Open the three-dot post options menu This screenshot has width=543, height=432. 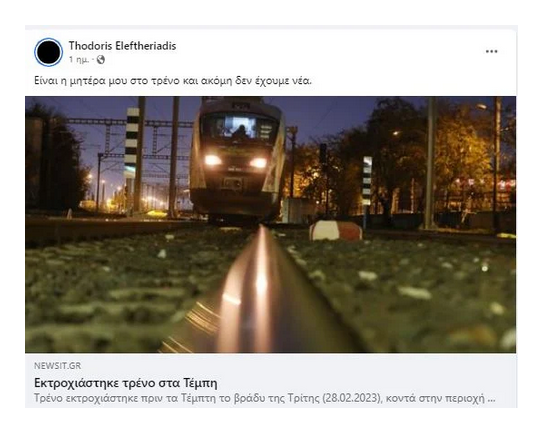pos(491,51)
